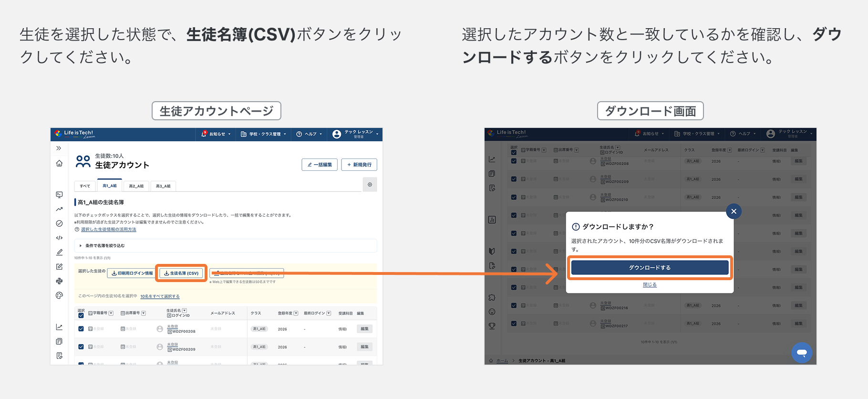Image resolution: width=868 pixels, height=399 pixels.
Task: Click the question-mark icon beside the usage link
Action: click(x=77, y=230)
